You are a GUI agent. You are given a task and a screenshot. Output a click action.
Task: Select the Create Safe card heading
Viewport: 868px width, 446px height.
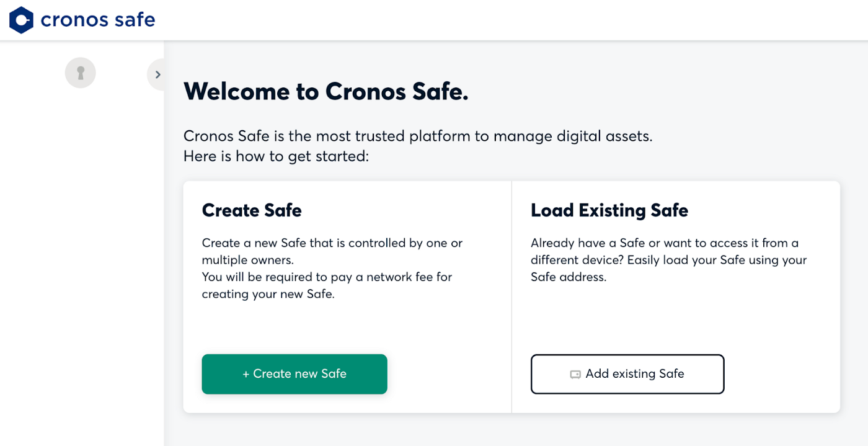tap(252, 210)
